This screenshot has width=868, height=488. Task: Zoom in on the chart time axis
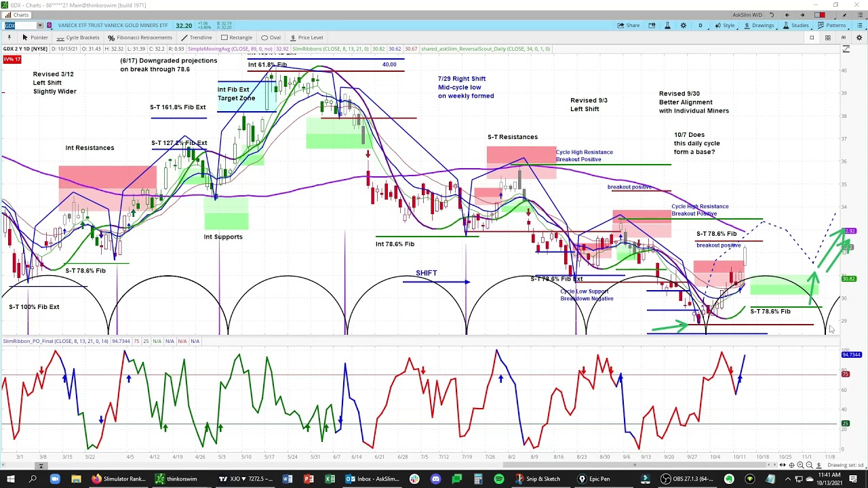[x=800, y=465]
